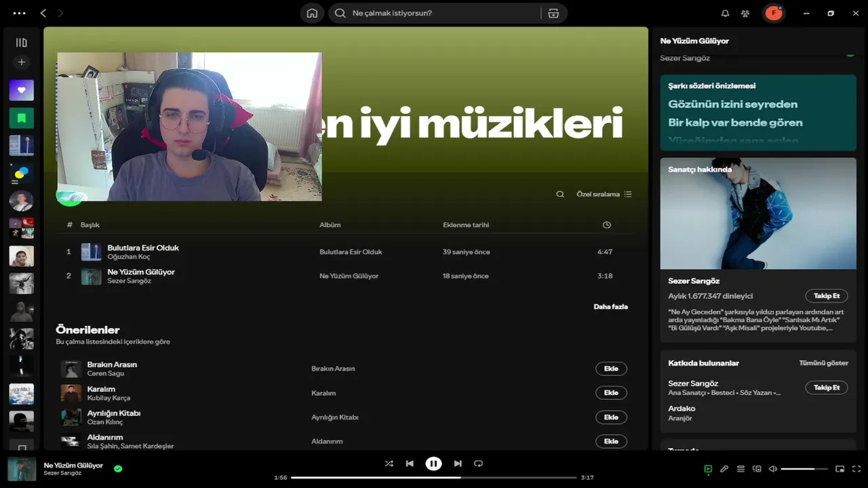Click 'Daha fazla' to find more
This screenshot has width=868, height=488.
coord(610,307)
